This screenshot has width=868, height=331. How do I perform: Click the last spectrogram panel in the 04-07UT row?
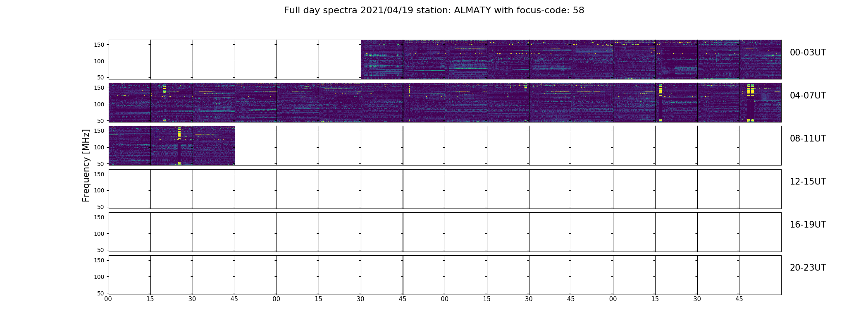760,103
